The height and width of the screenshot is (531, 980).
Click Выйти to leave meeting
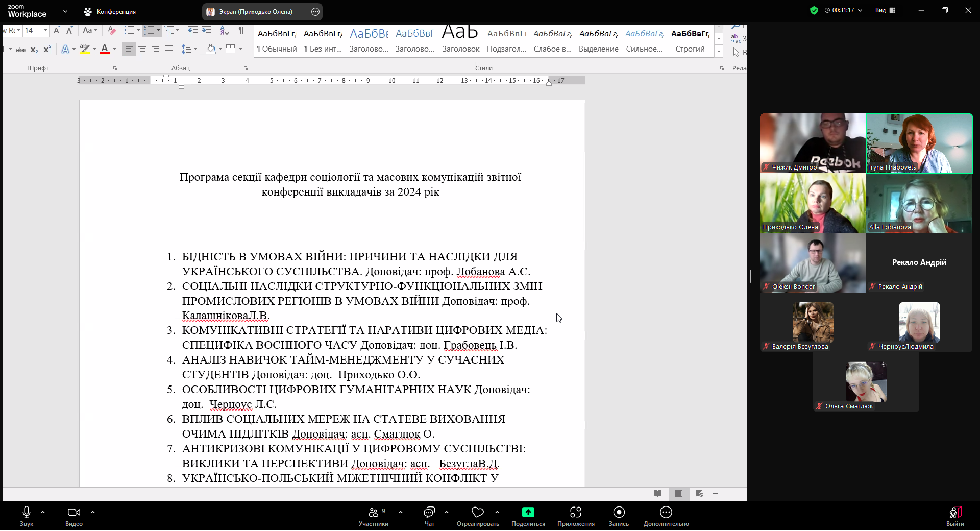point(955,516)
